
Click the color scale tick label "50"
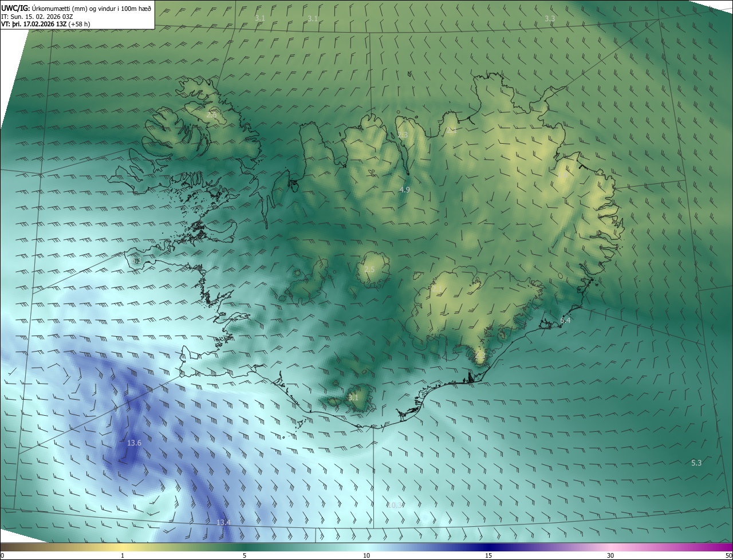pyautogui.click(x=728, y=555)
